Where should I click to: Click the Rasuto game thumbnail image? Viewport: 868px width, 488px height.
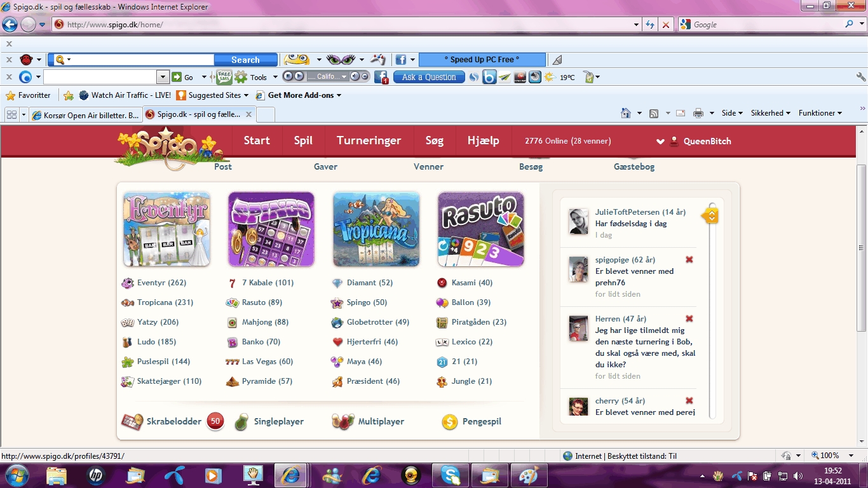480,229
